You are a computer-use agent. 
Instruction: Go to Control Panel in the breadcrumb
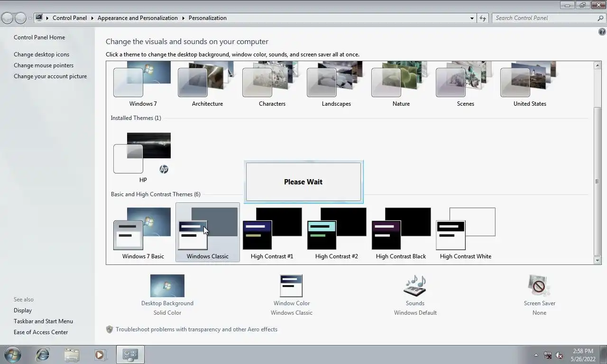[x=70, y=18]
